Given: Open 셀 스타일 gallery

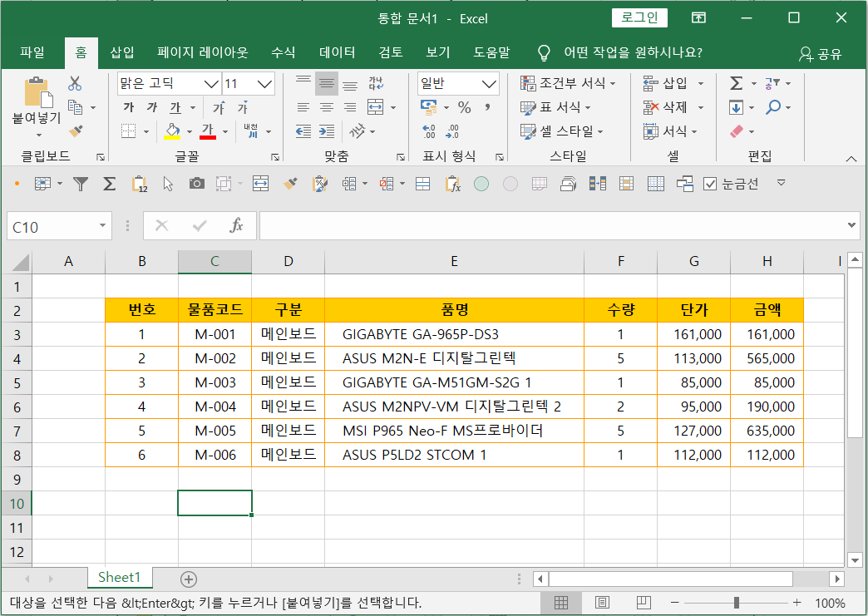Looking at the screenshot, I should [562, 131].
